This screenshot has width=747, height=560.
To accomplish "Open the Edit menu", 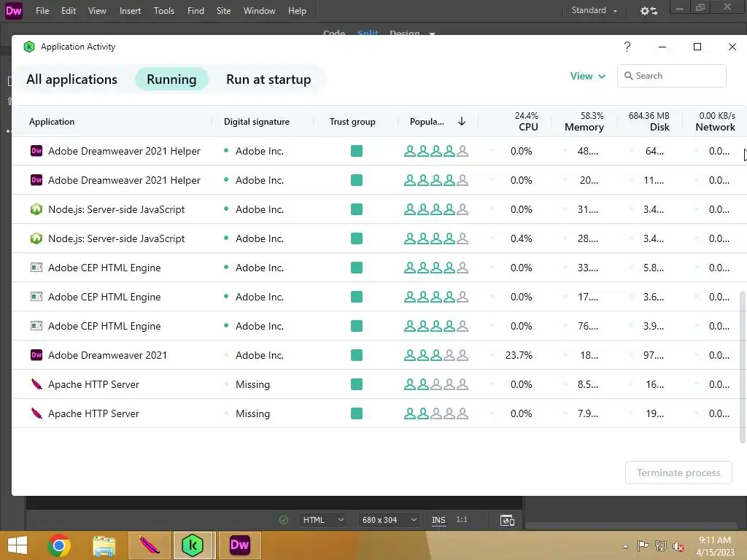I will (x=68, y=10).
